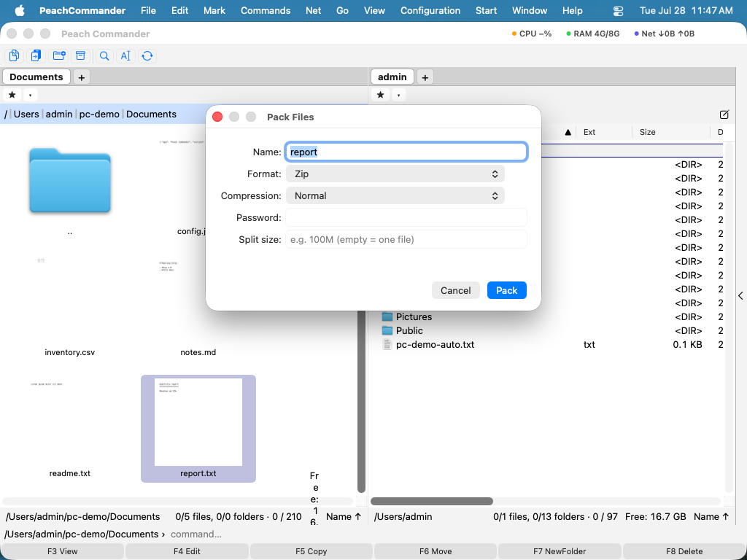Click the multi-rename text cursor icon
The image size is (747, 560).
[125, 55]
